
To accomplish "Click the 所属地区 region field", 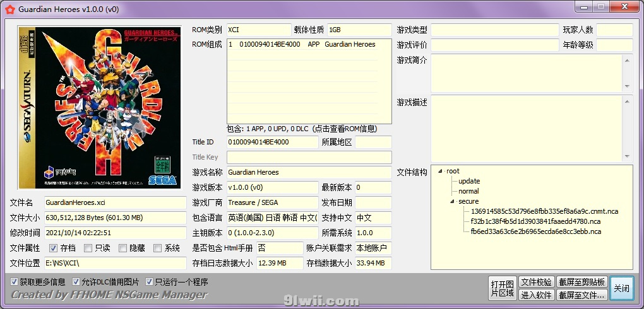I will [x=373, y=142].
